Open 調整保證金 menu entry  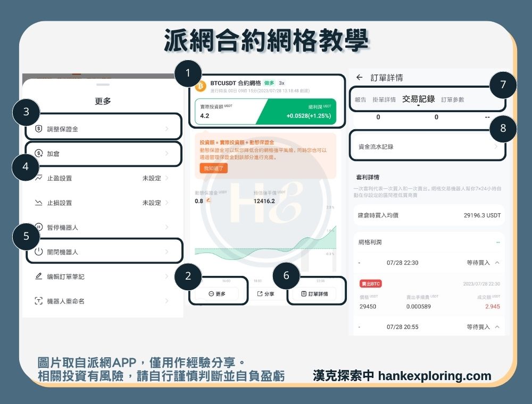[x=103, y=129]
